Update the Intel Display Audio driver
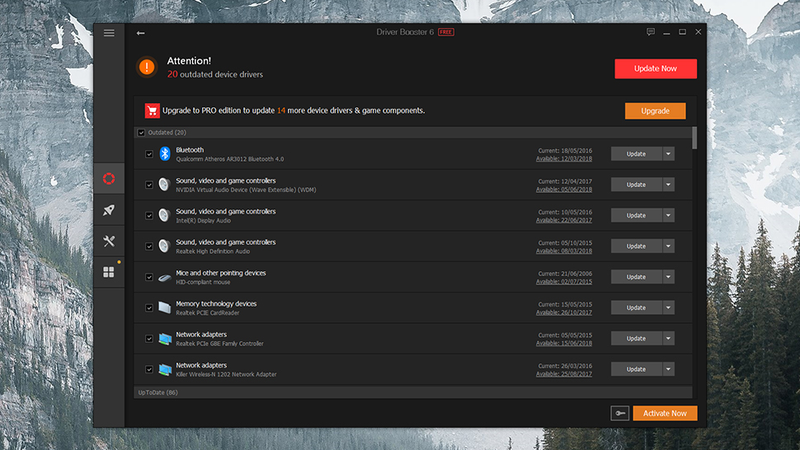The width and height of the screenshot is (800, 450). pyautogui.click(x=636, y=215)
